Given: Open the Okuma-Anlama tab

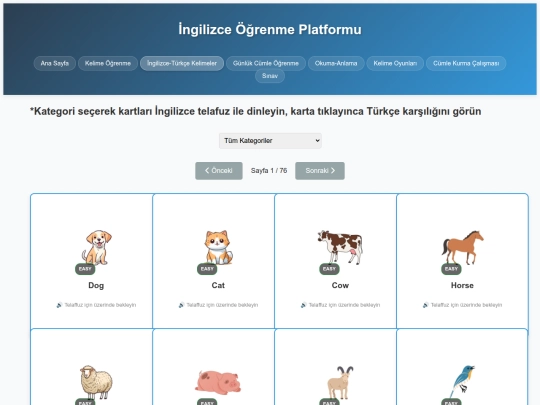Looking at the screenshot, I should 336,63.
